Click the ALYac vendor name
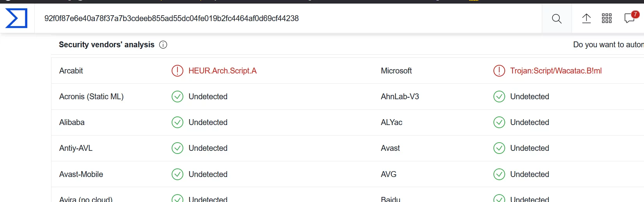The height and width of the screenshot is (202, 644). pyautogui.click(x=391, y=122)
